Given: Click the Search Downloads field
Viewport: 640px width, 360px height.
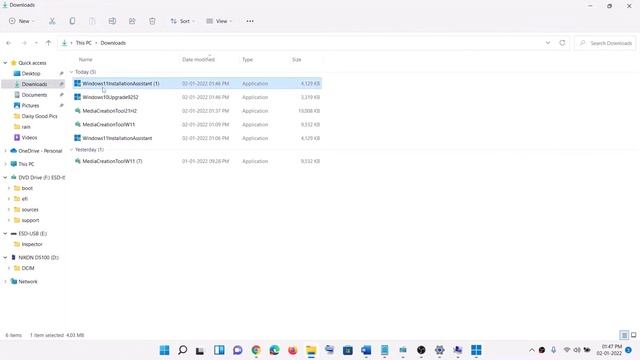Looking at the screenshot, I should pos(606,43).
